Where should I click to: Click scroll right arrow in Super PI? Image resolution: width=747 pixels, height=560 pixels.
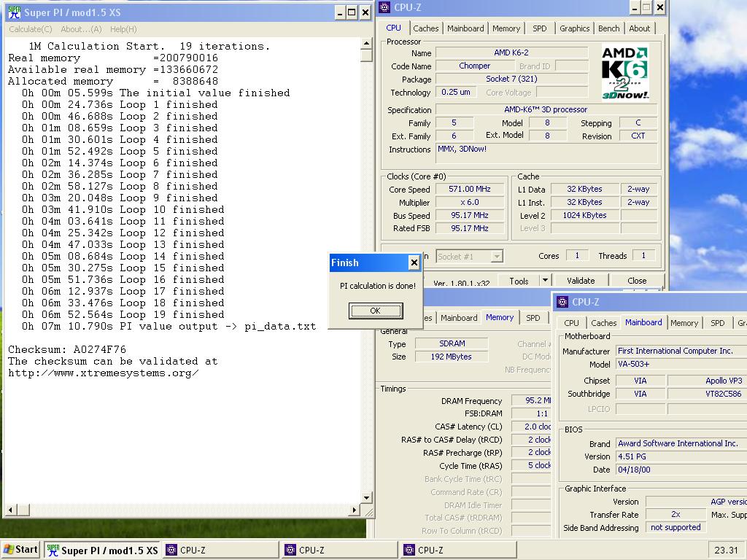point(354,510)
